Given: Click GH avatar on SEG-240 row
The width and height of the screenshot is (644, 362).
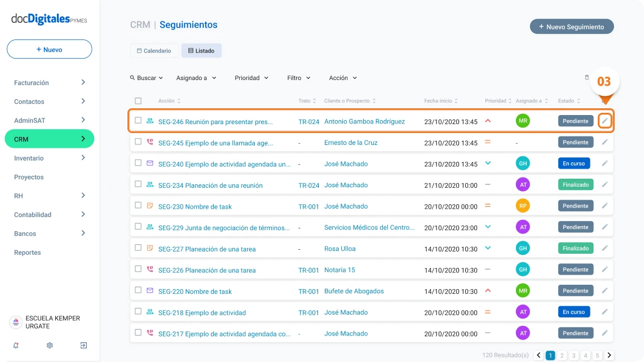Looking at the screenshot, I should [x=523, y=164].
